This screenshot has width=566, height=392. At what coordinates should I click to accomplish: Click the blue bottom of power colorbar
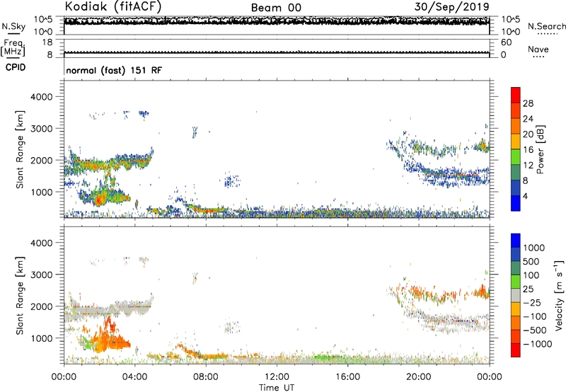[516, 204]
